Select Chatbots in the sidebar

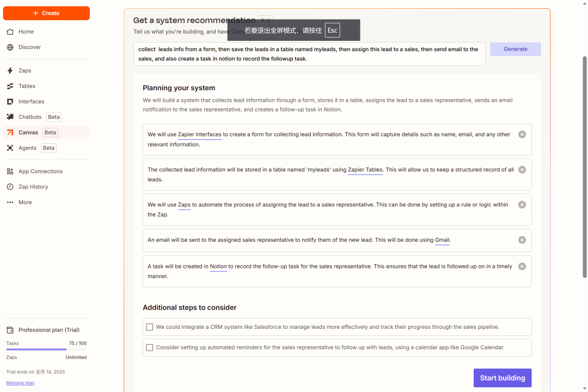pos(46,117)
